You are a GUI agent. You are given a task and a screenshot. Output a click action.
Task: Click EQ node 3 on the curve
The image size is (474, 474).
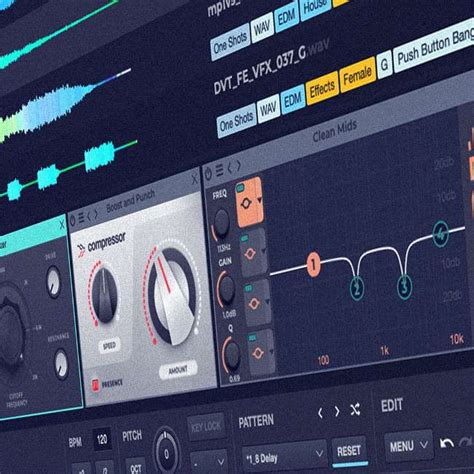coord(404,287)
